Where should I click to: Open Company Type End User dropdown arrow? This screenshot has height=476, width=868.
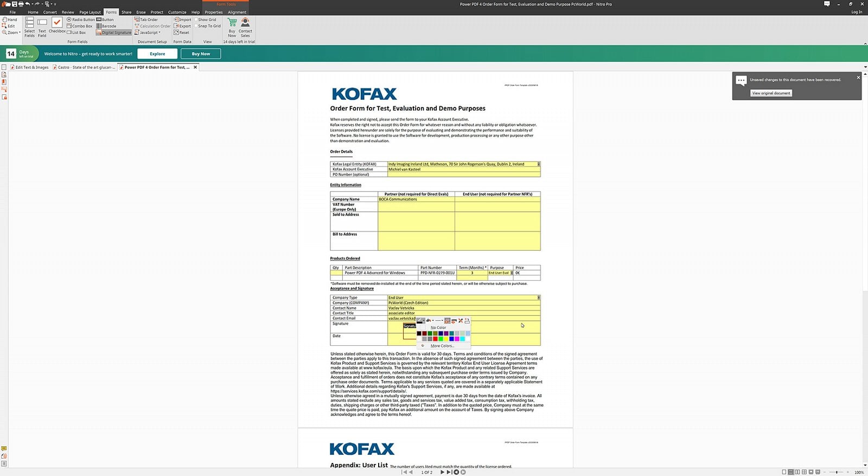tap(539, 297)
